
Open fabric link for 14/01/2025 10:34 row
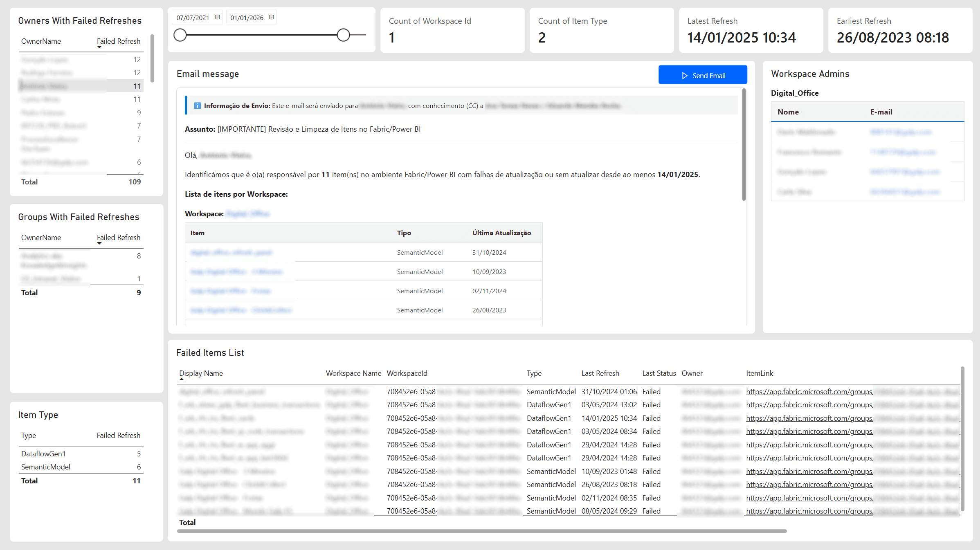(852, 418)
